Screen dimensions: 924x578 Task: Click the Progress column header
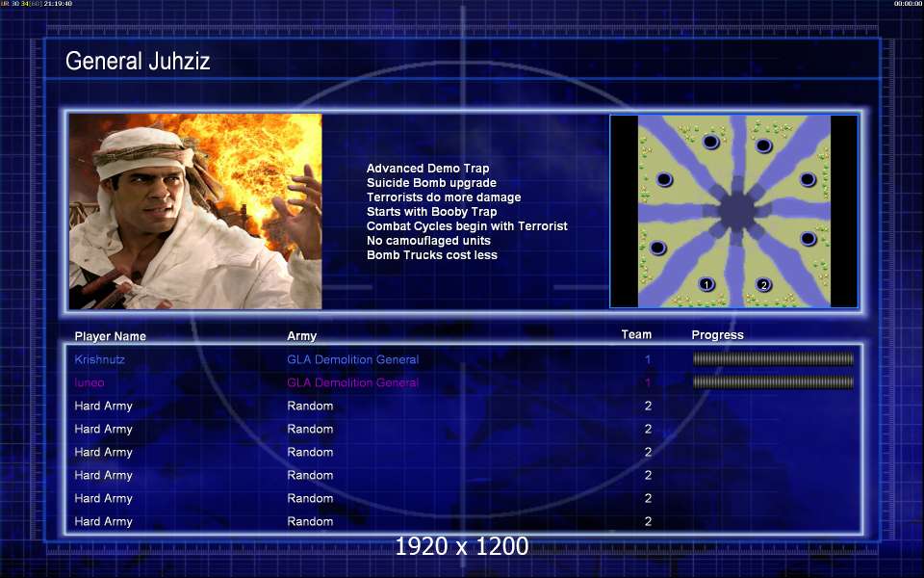(717, 335)
